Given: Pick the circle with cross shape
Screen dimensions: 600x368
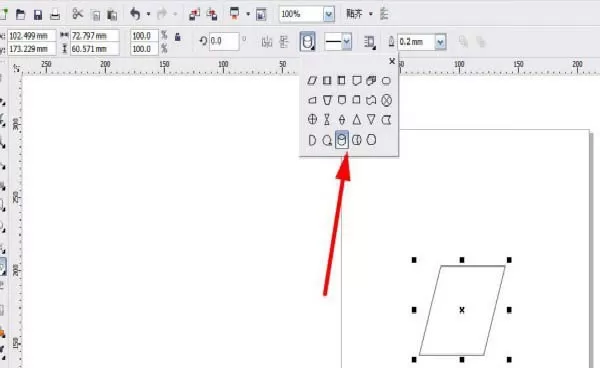Looking at the screenshot, I should coord(312,120).
